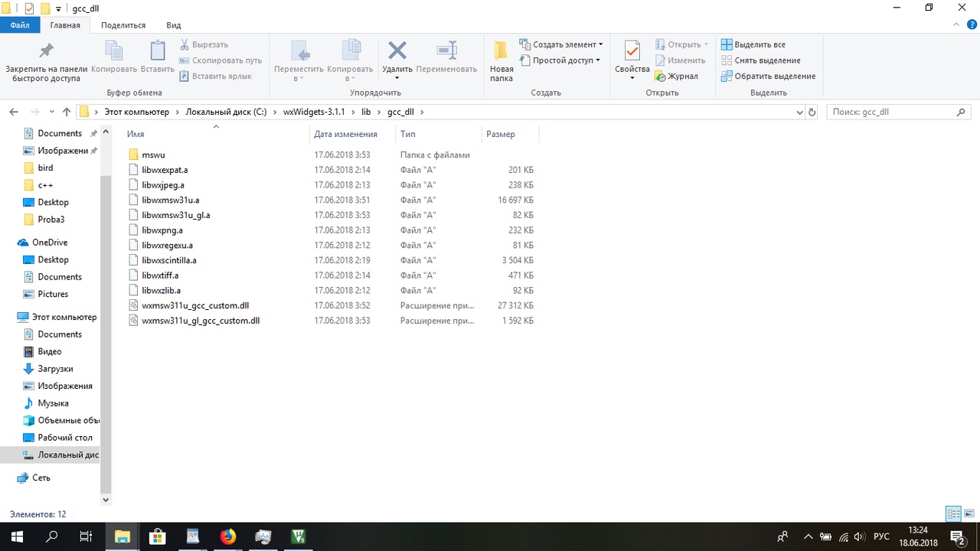
Task: Open Сеть in the navigation pane
Action: (x=41, y=478)
